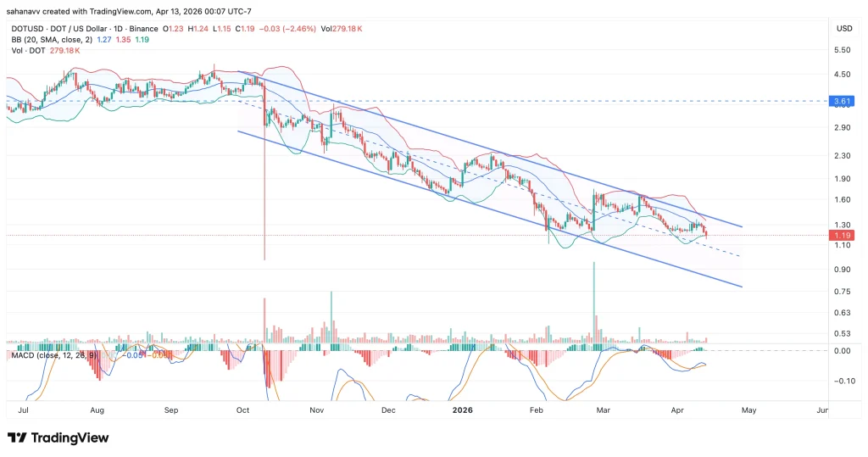Click the red 1.19 current price label
Viewport: 868px width, 457px height.
pyautogui.click(x=842, y=235)
